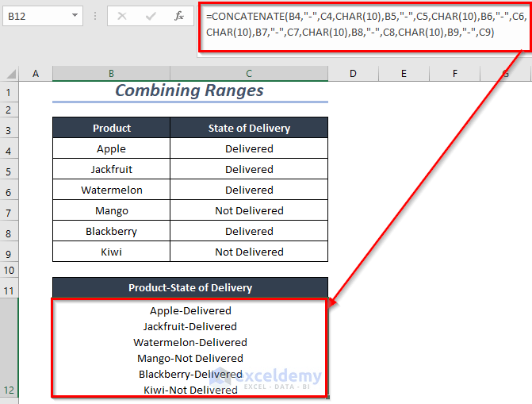The height and width of the screenshot is (404, 532).
Task: Select the Mango cell
Action: coord(111,210)
